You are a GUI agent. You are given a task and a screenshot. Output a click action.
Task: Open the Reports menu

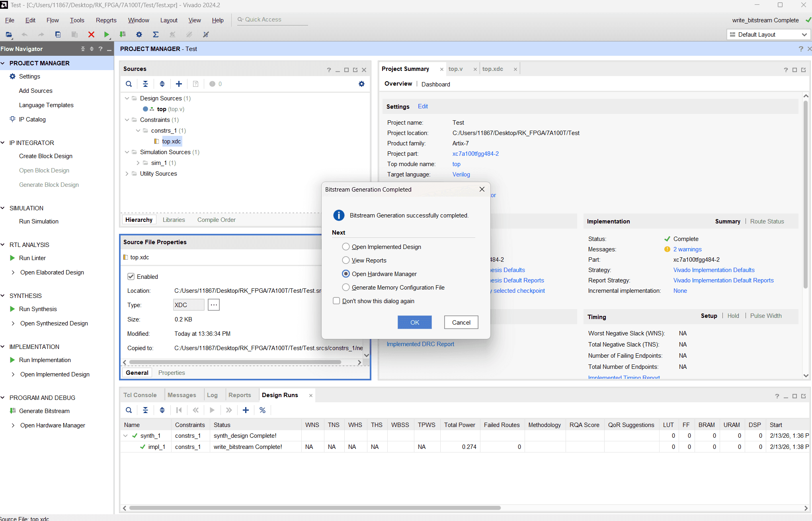point(106,20)
